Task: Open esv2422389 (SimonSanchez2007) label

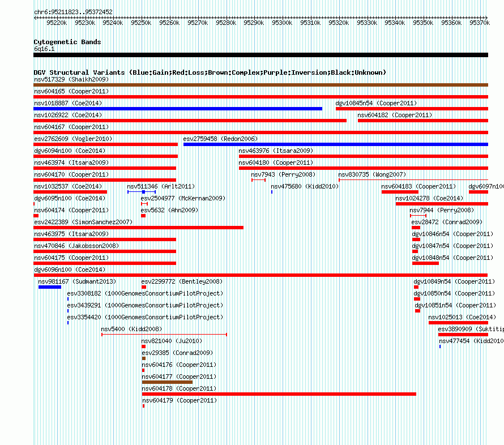Action: click(x=83, y=222)
